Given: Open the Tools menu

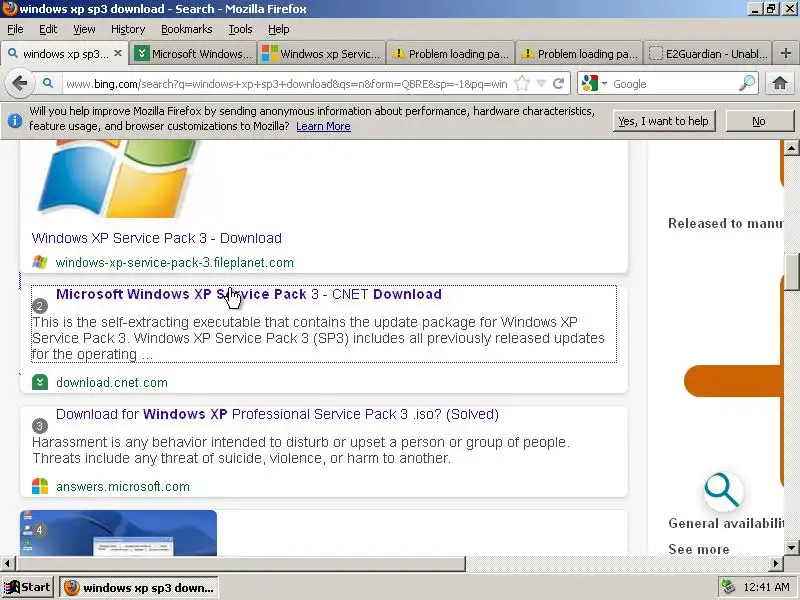Looking at the screenshot, I should pos(240,30).
